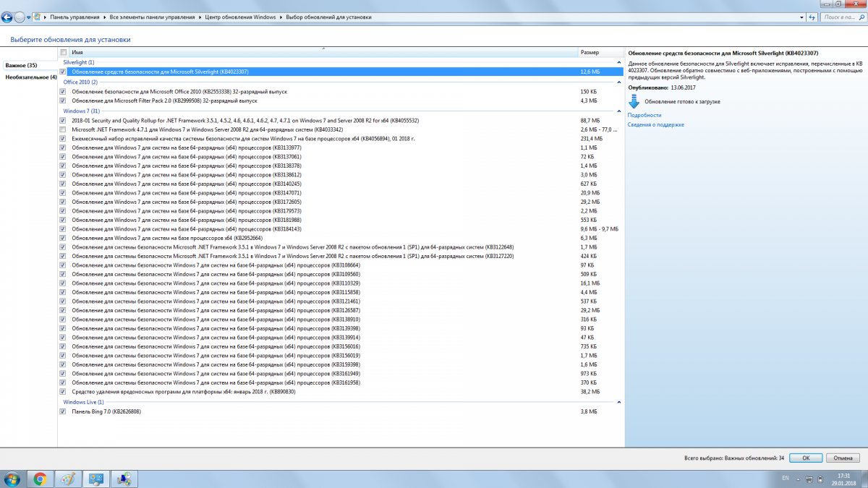868x488 pixels.
Task: Open the Paint app on taskbar
Action: 68,479
